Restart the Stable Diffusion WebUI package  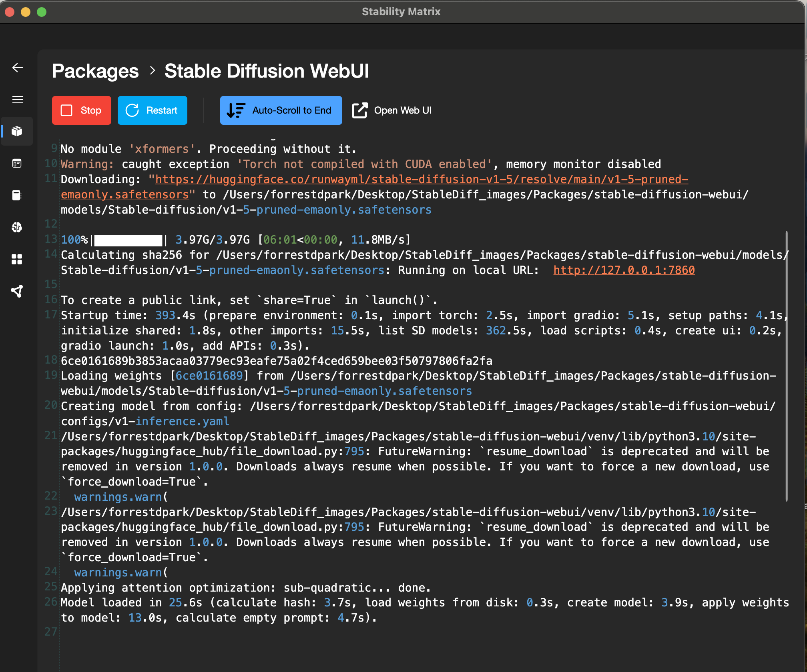click(x=153, y=110)
